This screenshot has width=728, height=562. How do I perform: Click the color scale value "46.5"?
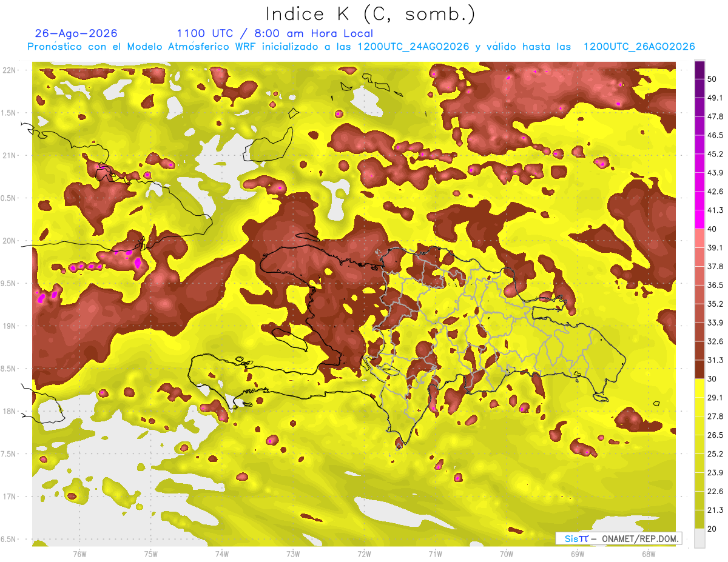(x=715, y=135)
